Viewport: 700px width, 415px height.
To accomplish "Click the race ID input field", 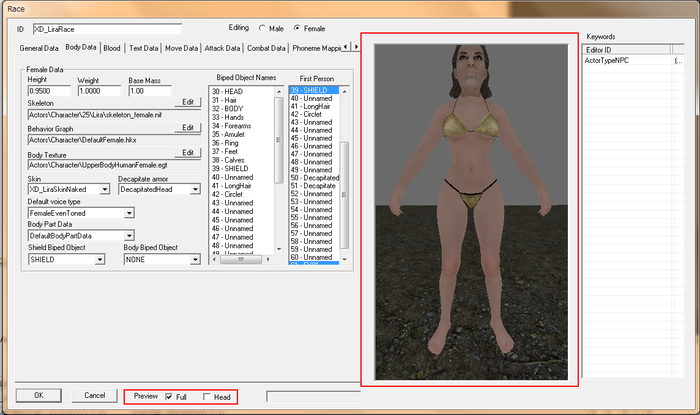I will click(x=108, y=29).
